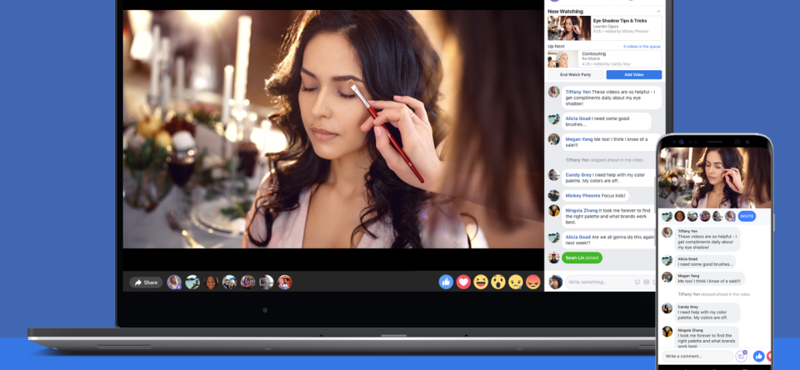Click Megan Yang's name in laptop chat
Viewport: 800px width, 370px height.
click(578, 139)
